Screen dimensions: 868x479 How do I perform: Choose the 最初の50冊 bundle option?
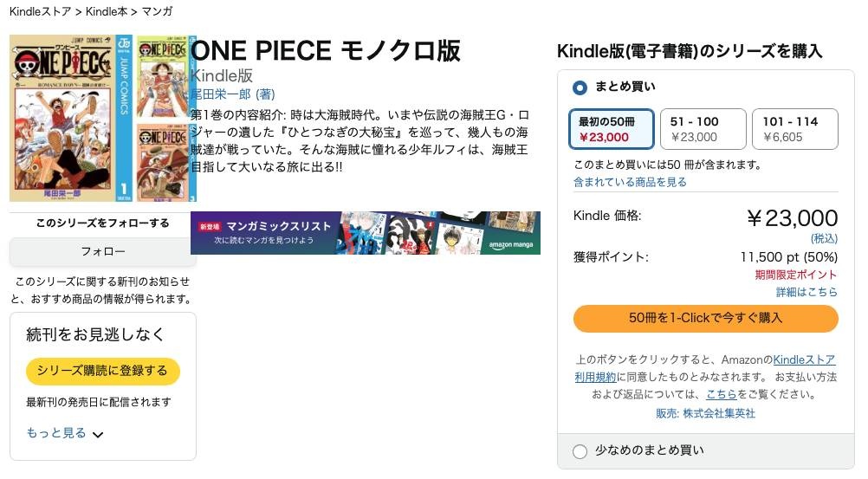click(612, 129)
